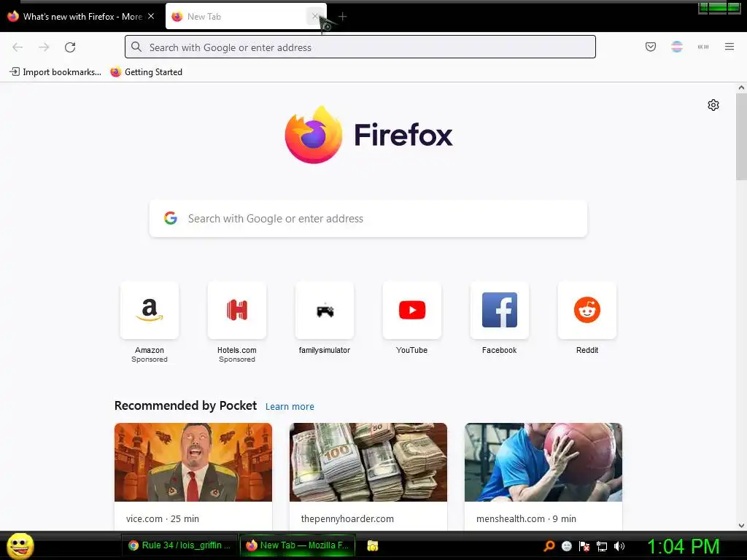Viewport: 747px width, 560px height.
Task: Open Import bookmarks from bookmarks toolbar
Action: pos(55,72)
